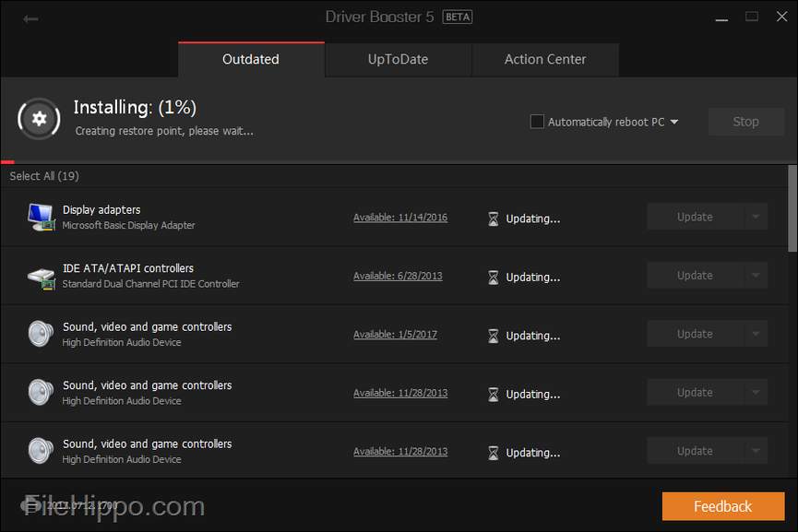Viewport: 798px width, 532px height.
Task: Click 'Updating...' status in the 1/5/2017 row
Action: (533, 336)
